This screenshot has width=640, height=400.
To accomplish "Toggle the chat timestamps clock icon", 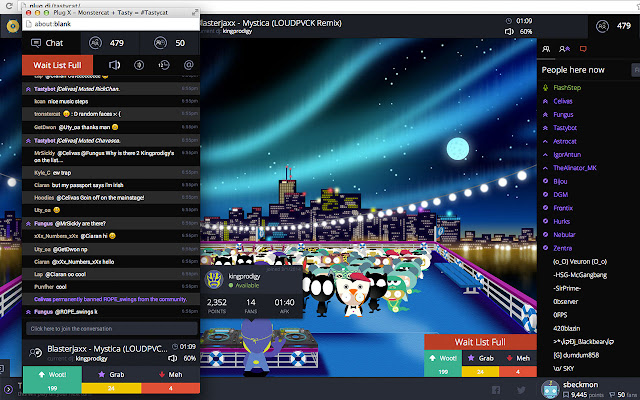I will point(164,65).
